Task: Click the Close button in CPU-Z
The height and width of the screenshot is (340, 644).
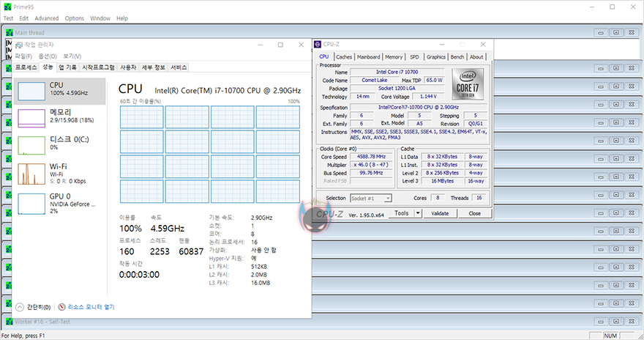Action: point(474,213)
